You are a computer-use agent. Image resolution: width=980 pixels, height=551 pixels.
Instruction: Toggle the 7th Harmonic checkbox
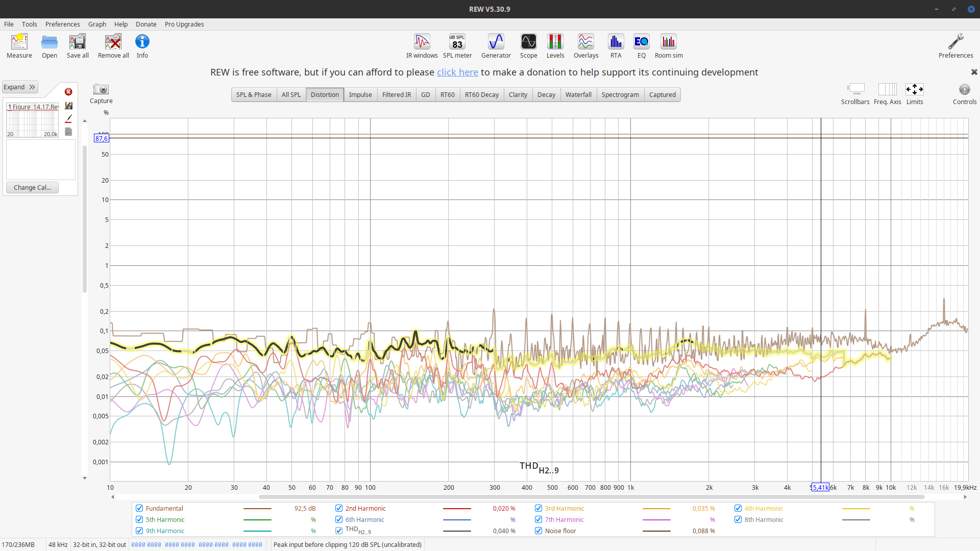pyautogui.click(x=538, y=519)
